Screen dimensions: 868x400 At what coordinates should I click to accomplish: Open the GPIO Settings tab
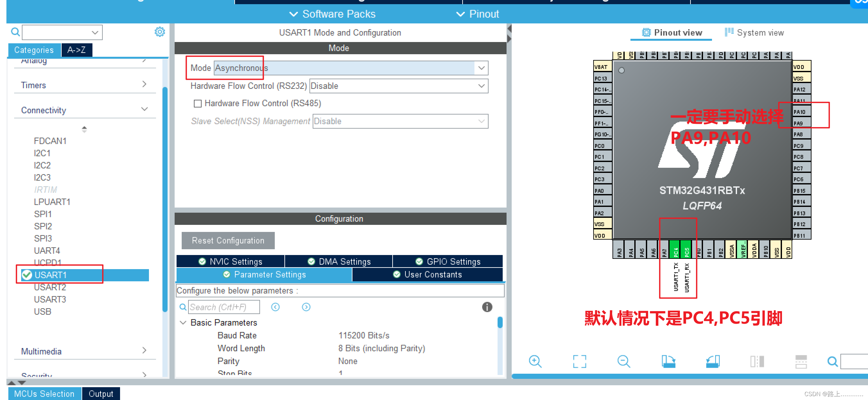tap(448, 261)
